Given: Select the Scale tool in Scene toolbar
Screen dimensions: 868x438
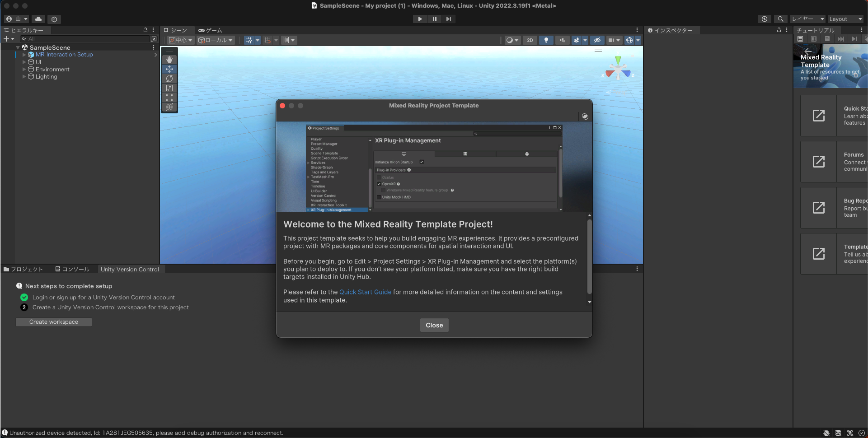Looking at the screenshot, I should [x=169, y=88].
